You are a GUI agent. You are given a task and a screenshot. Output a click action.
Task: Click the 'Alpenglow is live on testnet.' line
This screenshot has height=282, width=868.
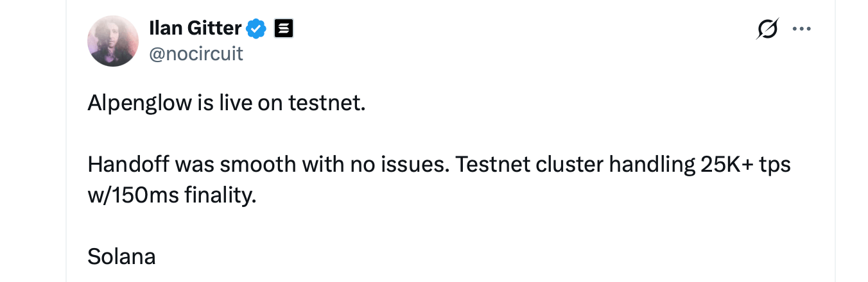tap(226, 103)
